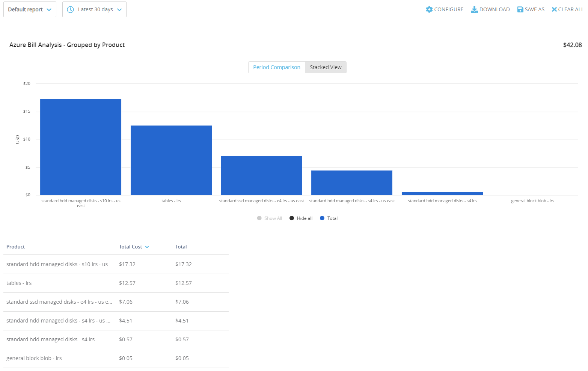
Task: Toggle the Show All legend item
Action: (269, 218)
